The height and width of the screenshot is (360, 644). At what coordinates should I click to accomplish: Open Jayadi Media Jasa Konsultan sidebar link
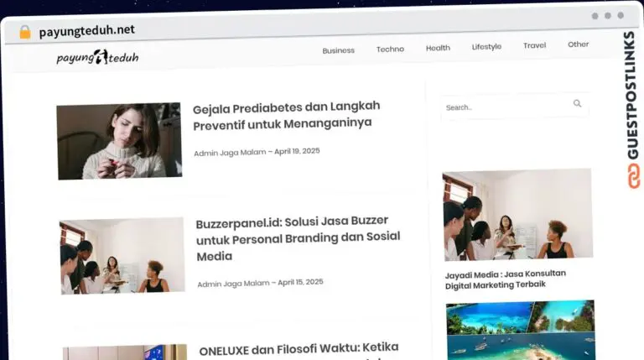(506, 279)
